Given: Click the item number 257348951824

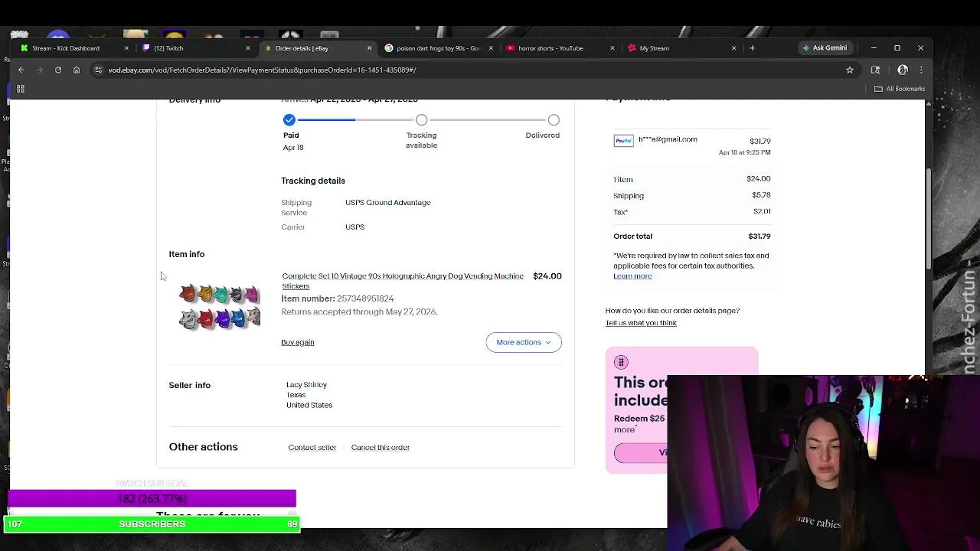Looking at the screenshot, I should tap(365, 298).
